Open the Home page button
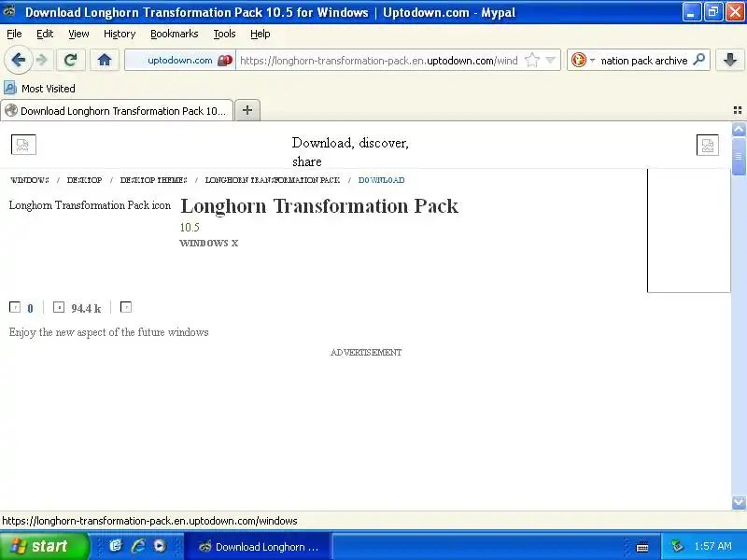 pos(105,60)
